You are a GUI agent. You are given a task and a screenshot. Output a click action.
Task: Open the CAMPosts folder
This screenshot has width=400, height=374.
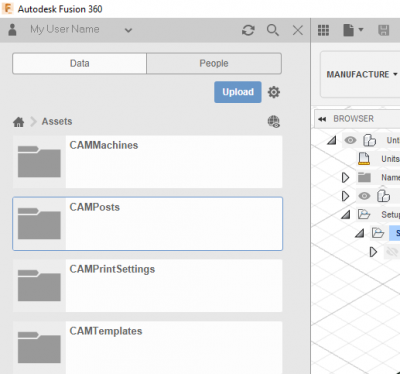click(x=147, y=224)
